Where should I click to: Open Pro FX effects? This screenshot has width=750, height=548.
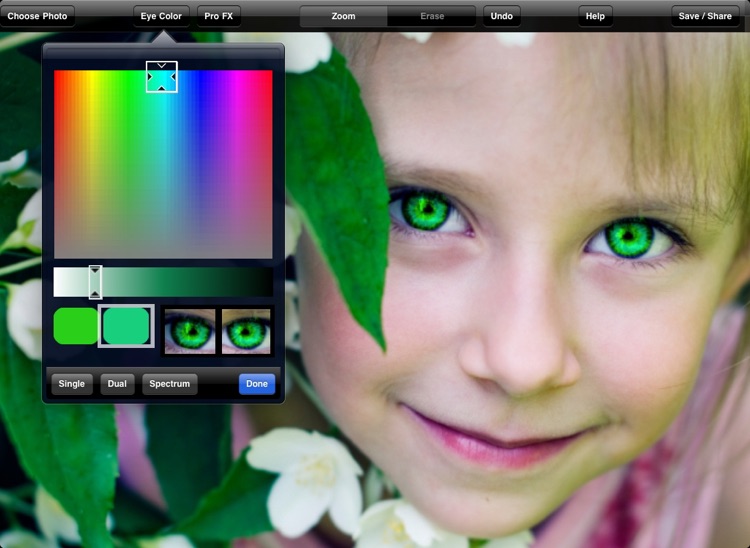tap(219, 16)
